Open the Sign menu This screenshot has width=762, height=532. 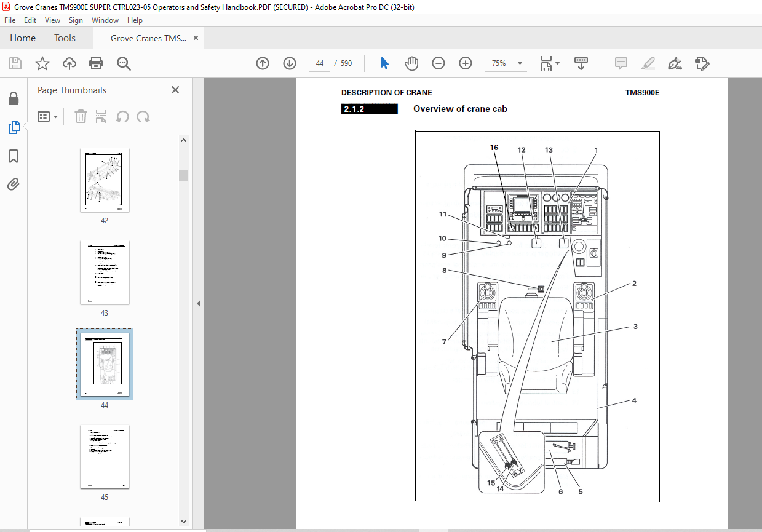coord(76,20)
